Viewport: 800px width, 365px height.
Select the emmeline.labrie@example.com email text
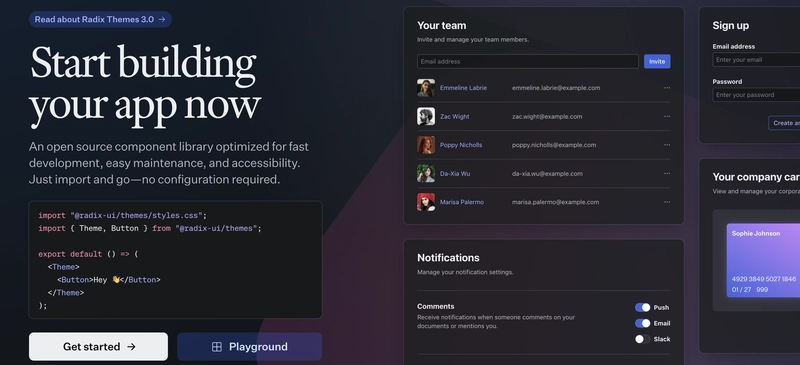556,88
